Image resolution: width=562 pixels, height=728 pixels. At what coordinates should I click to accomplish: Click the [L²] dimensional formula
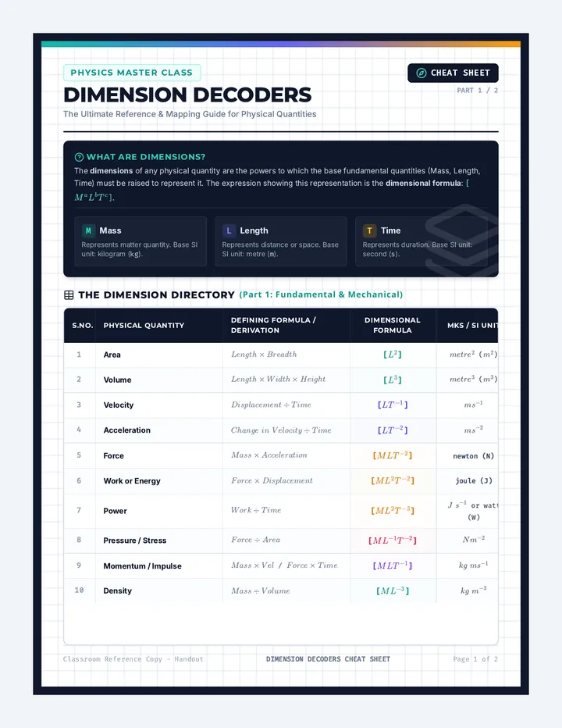pyautogui.click(x=393, y=355)
